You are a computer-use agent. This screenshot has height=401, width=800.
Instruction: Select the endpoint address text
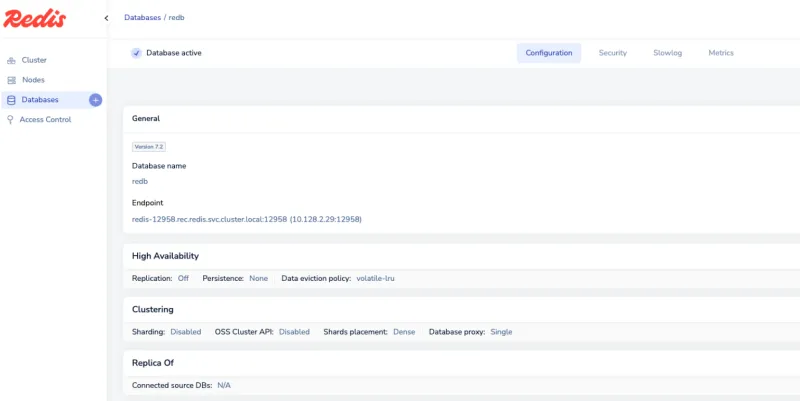tap(246, 219)
